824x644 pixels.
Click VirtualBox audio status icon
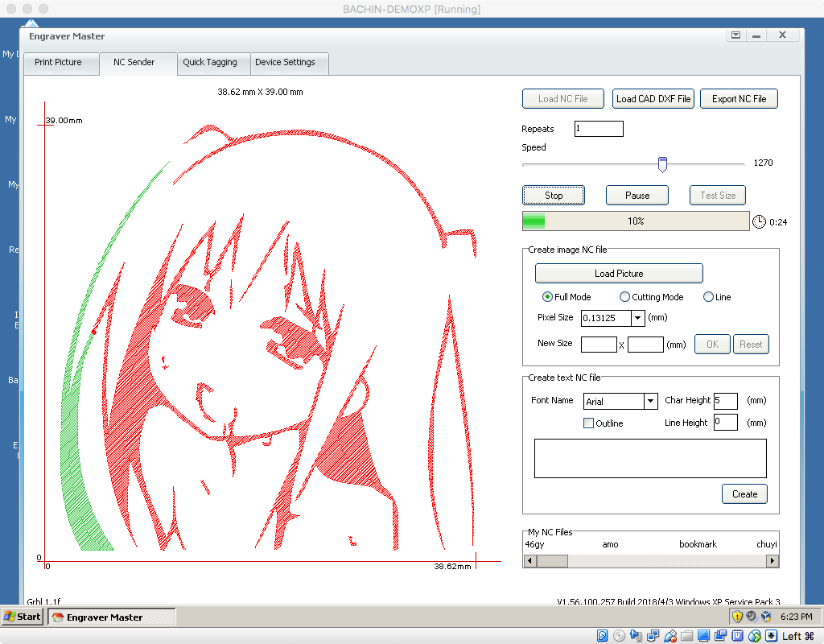[x=636, y=636]
